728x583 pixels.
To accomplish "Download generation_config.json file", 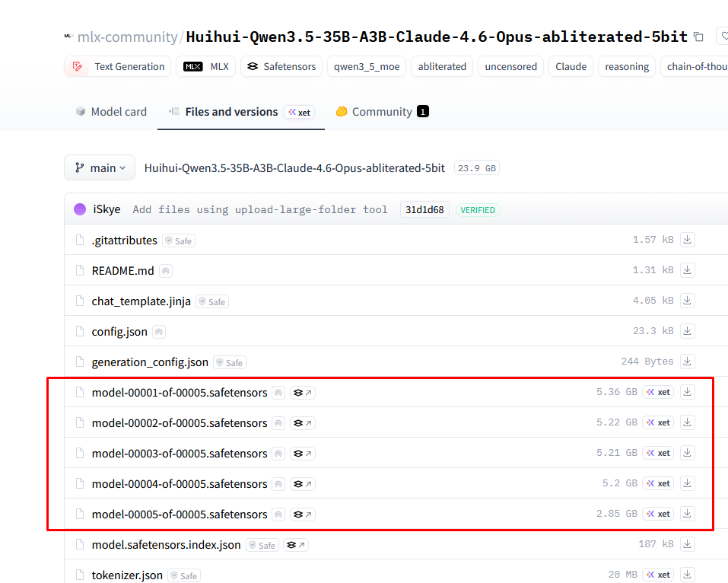I will pos(687,362).
